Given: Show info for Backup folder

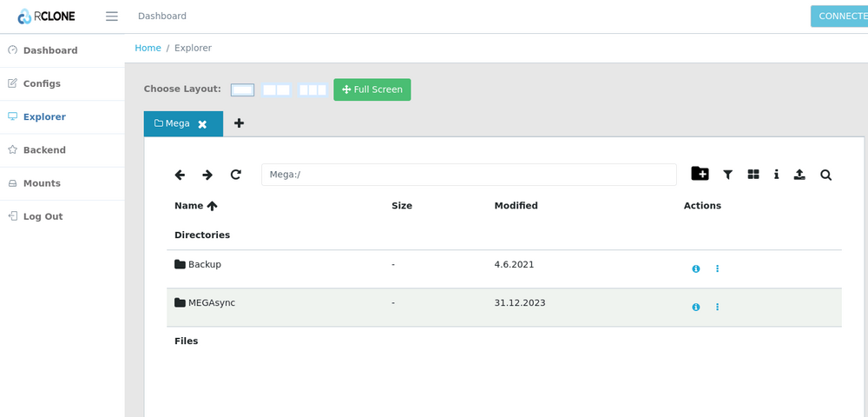Looking at the screenshot, I should tap(696, 268).
